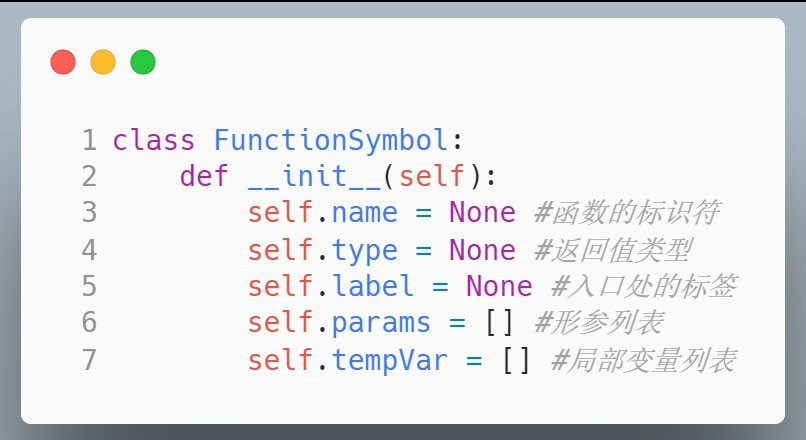The width and height of the screenshot is (806, 440).
Task: Click the __init__ method name
Action: 315,176
